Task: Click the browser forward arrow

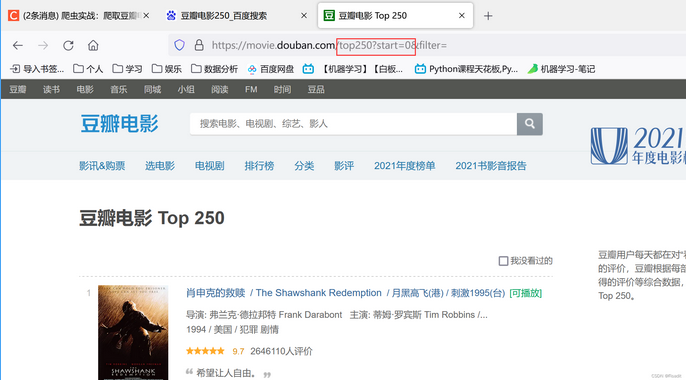Action: [43, 45]
